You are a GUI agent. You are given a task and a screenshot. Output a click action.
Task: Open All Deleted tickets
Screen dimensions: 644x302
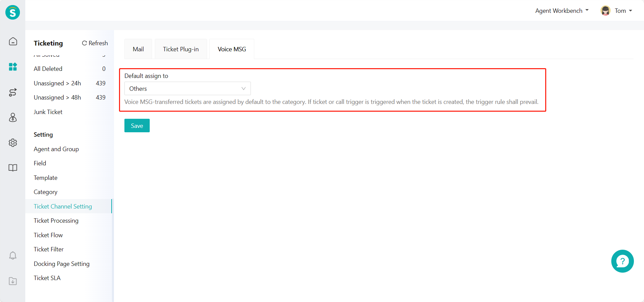point(69,69)
